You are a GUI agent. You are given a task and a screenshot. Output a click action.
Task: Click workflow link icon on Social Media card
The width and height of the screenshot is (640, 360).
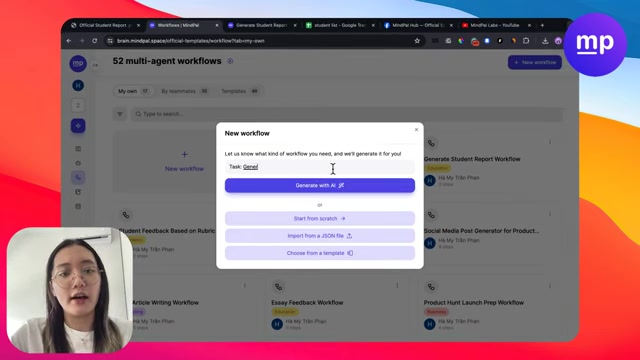431,215
